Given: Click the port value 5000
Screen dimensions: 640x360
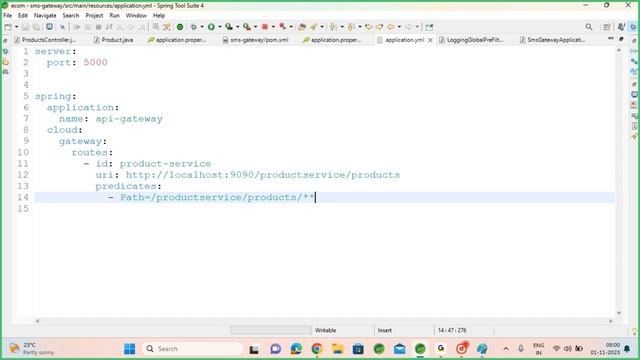Looking at the screenshot, I should (x=96, y=62).
